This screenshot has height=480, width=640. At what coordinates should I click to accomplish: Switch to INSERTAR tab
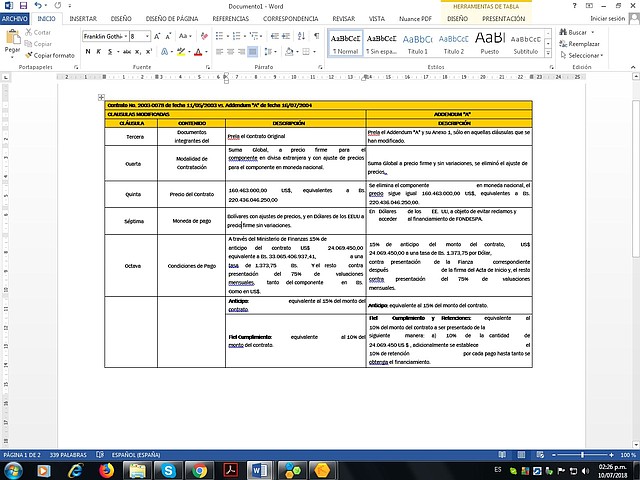click(x=83, y=18)
